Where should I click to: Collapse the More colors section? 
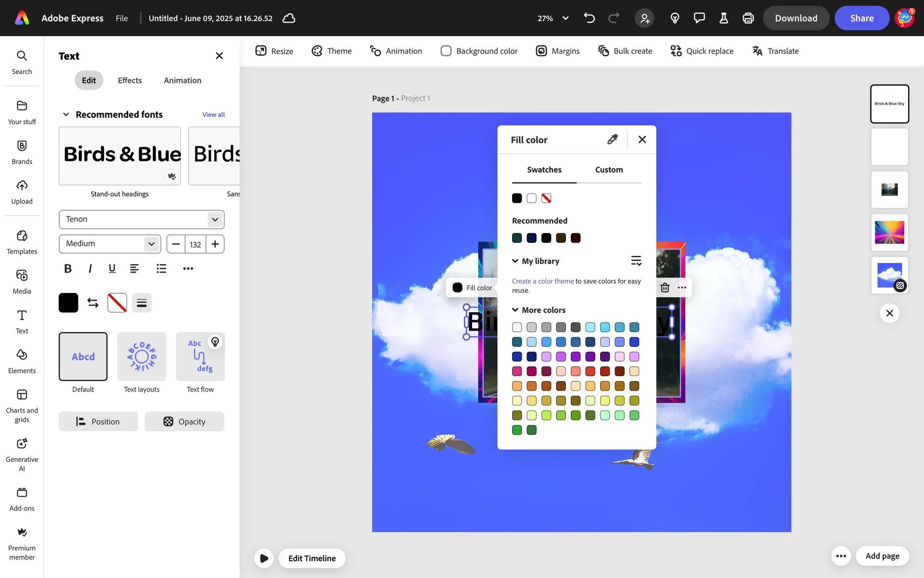[515, 310]
